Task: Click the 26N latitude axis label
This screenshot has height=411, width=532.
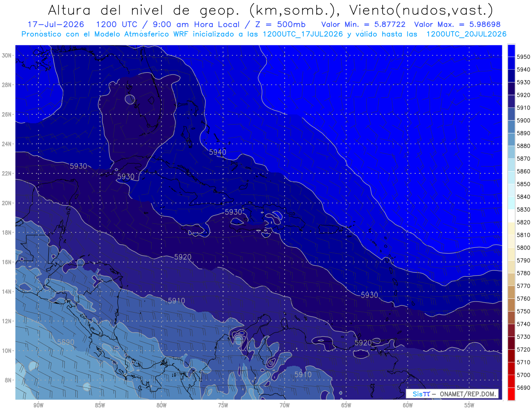Action: tap(8, 114)
